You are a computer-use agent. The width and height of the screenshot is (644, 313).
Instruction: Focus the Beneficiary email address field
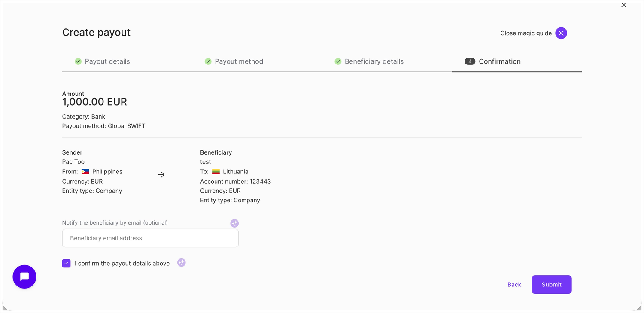tap(150, 238)
